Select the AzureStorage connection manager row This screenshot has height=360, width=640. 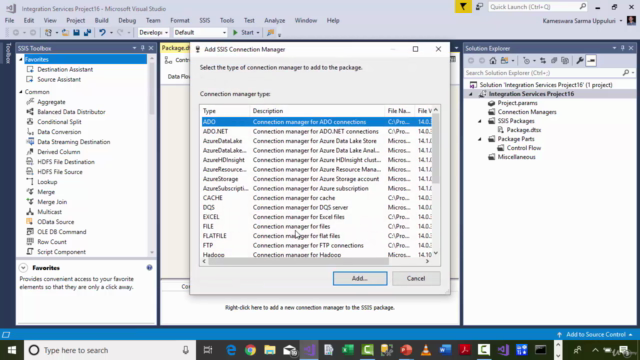click(316, 179)
